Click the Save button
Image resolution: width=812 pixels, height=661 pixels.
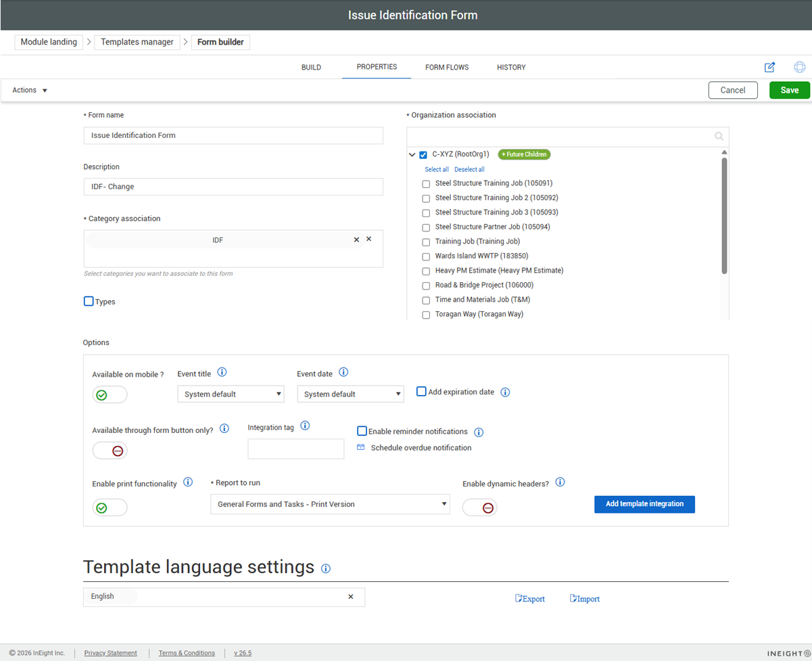click(x=790, y=90)
